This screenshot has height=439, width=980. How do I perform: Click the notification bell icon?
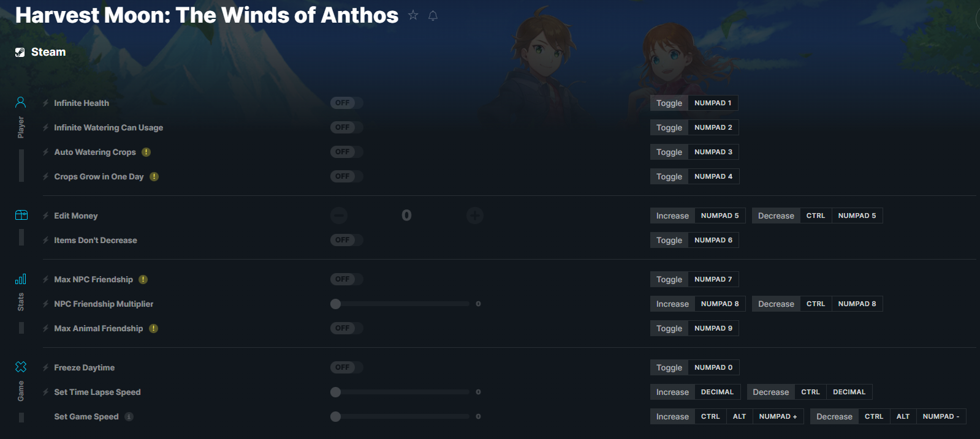[x=433, y=15]
